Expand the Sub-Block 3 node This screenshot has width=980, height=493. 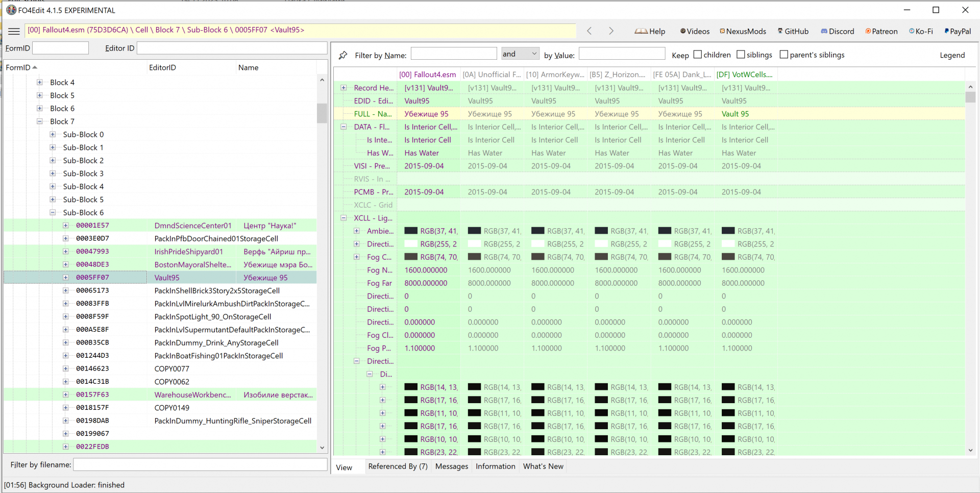[x=53, y=174]
